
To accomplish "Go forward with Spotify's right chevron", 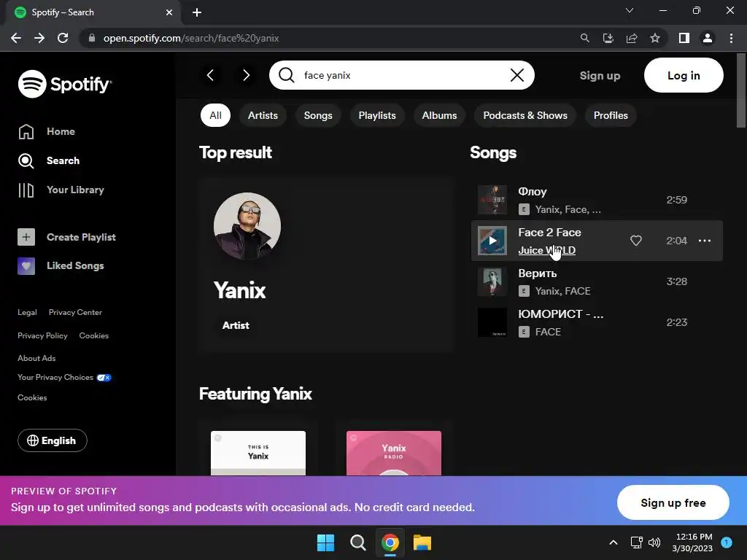I will (247, 75).
